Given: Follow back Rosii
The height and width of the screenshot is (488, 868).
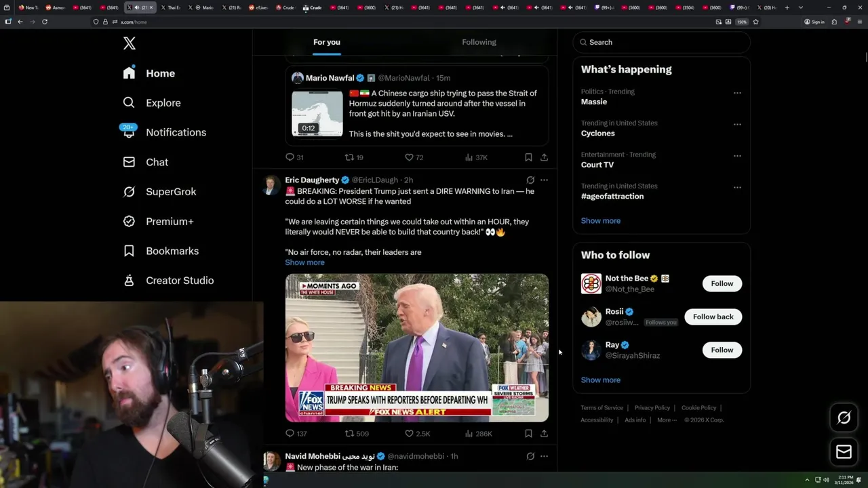Looking at the screenshot, I should [x=713, y=317].
